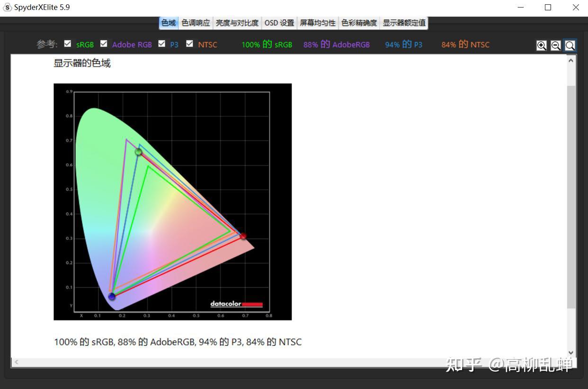Screen dimensions: 588x389
Task: Toggle the Adobe RGB reference checkbox
Action: (x=104, y=44)
